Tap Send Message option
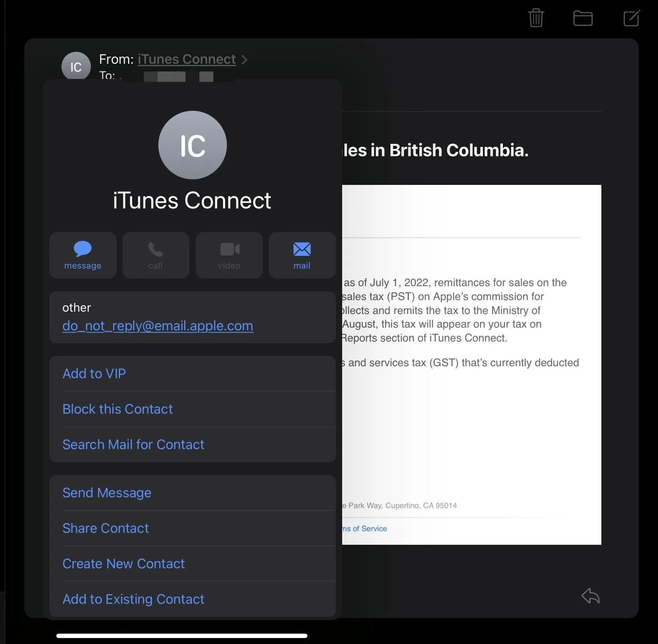Screen dimensions: 658x644 pos(107,493)
